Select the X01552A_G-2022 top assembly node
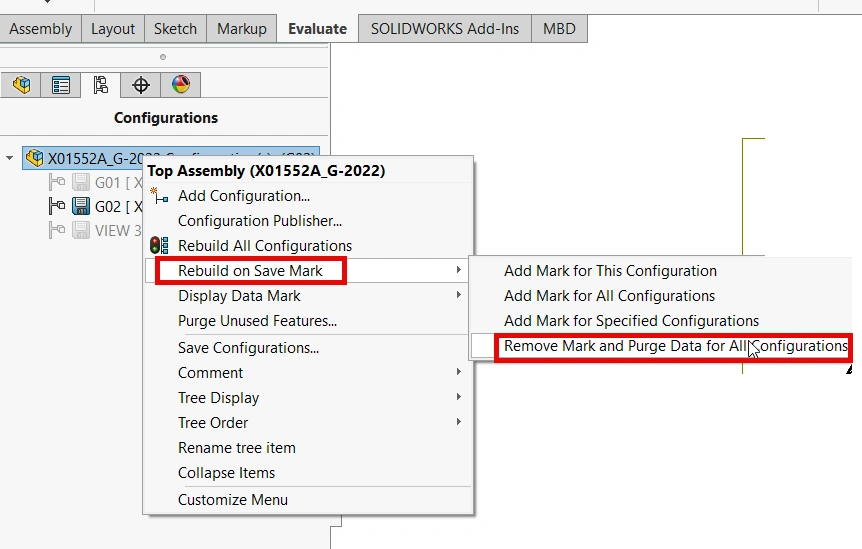This screenshot has height=549, width=862. tap(171, 158)
